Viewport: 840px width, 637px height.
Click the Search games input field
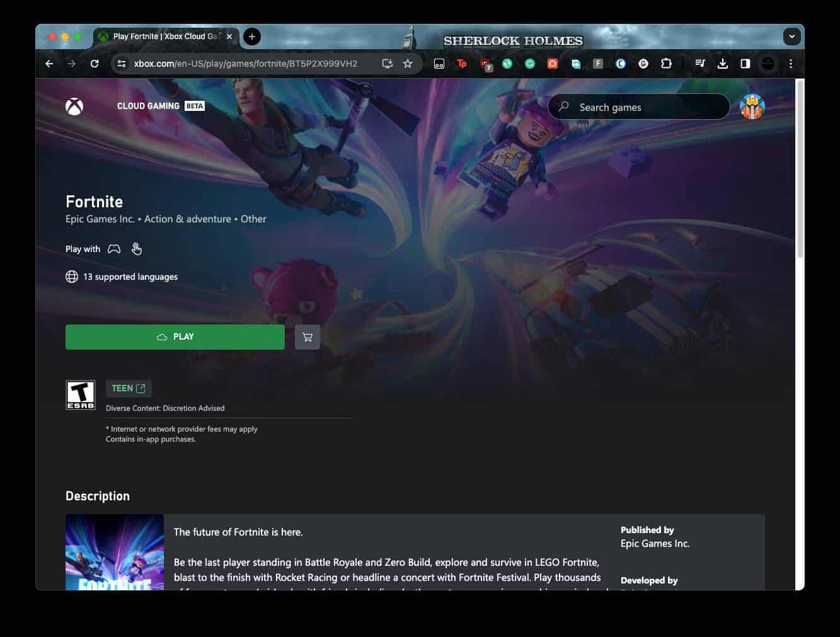639,107
